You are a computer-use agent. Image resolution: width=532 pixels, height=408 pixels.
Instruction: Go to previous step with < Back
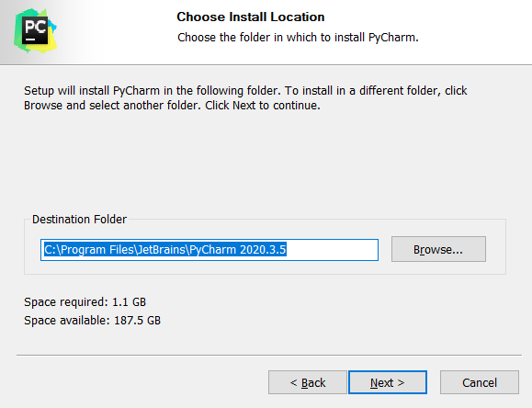308,382
